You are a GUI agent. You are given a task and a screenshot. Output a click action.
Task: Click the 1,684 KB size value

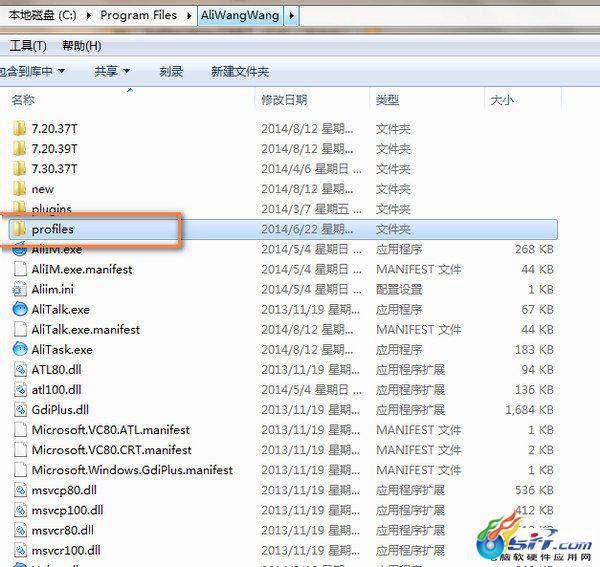529,410
